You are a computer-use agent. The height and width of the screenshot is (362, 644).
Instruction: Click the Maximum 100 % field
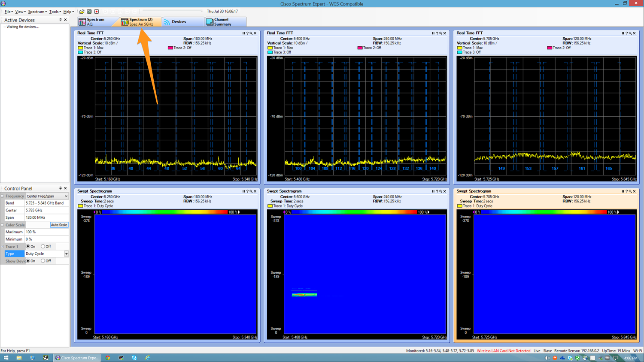click(x=46, y=232)
